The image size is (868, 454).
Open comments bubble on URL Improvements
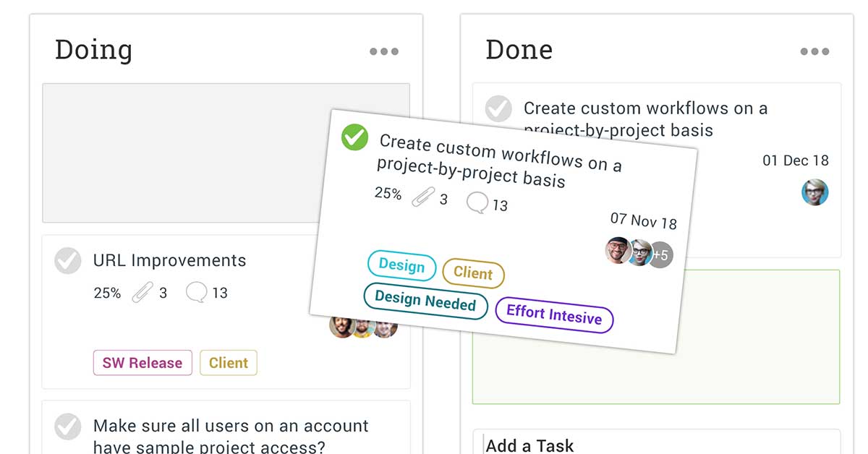pos(197,292)
